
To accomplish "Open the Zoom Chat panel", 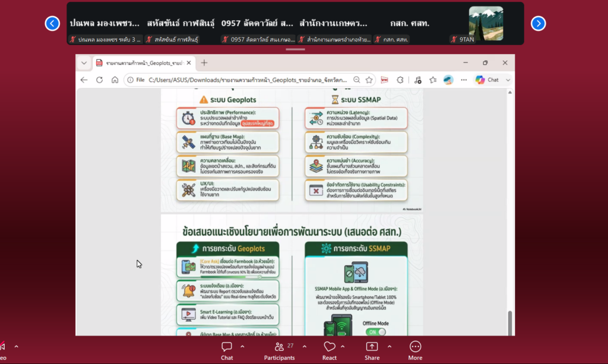I will click(227, 351).
